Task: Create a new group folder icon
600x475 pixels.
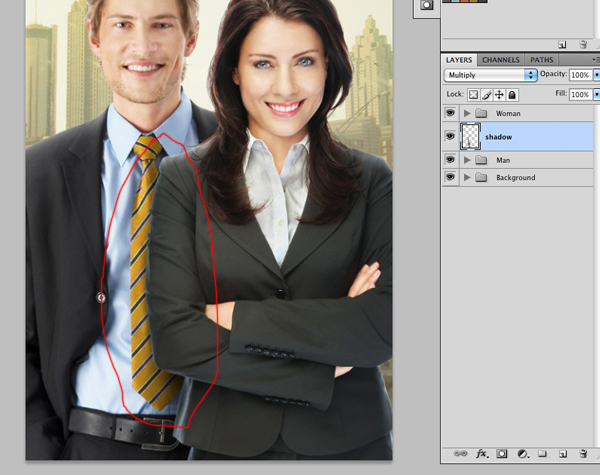Action: [543, 454]
